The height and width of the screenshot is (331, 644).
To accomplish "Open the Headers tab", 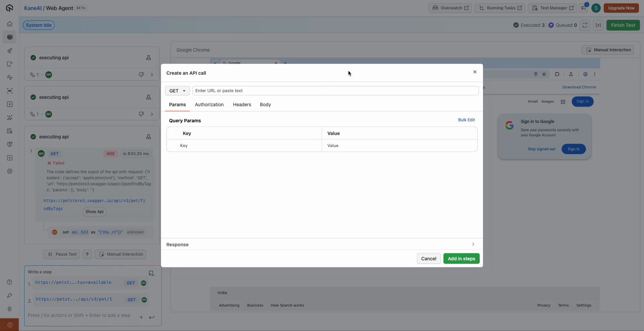I will click(242, 105).
